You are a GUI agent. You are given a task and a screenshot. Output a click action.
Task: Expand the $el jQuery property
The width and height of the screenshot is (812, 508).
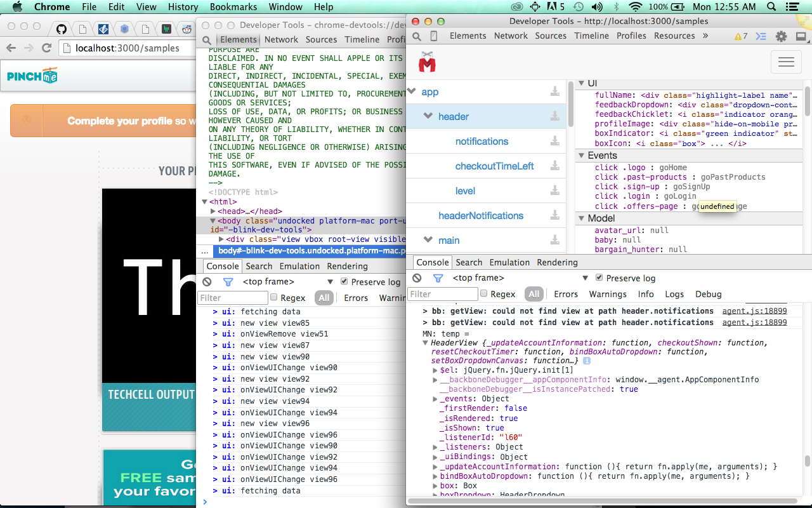[435, 370]
